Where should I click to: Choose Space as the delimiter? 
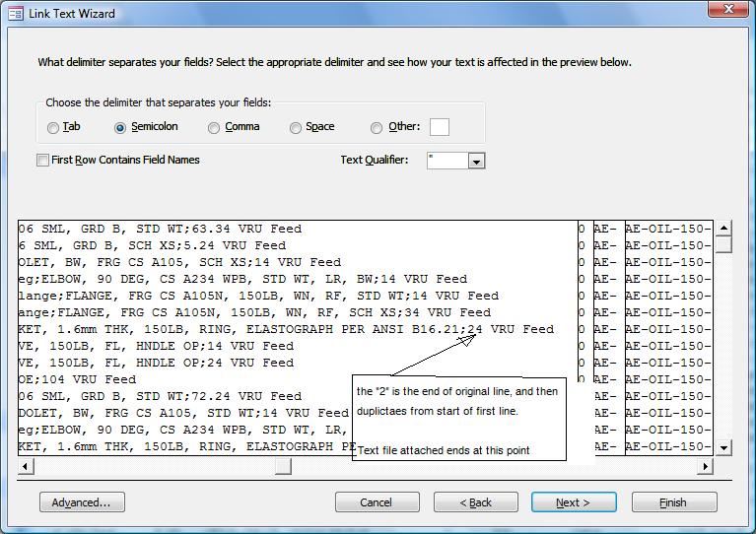click(x=295, y=127)
